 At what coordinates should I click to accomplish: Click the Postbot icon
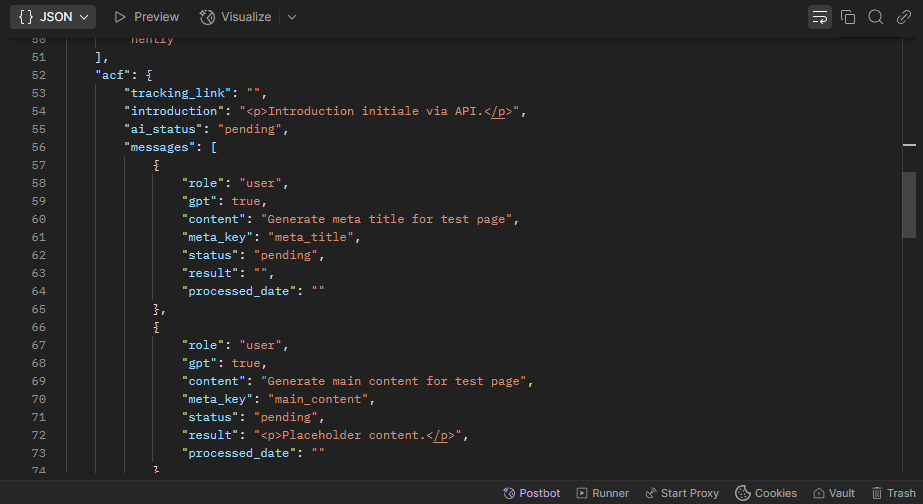coord(509,493)
